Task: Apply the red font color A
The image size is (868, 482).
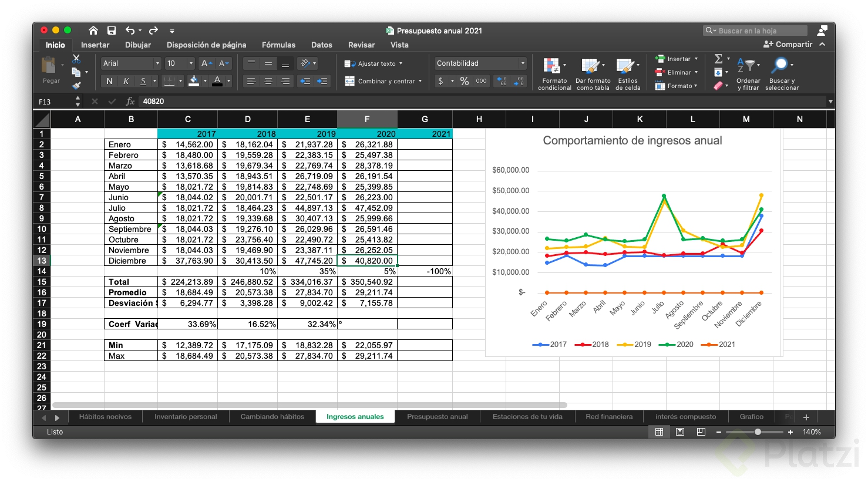Action: click(x=217, y=81)
